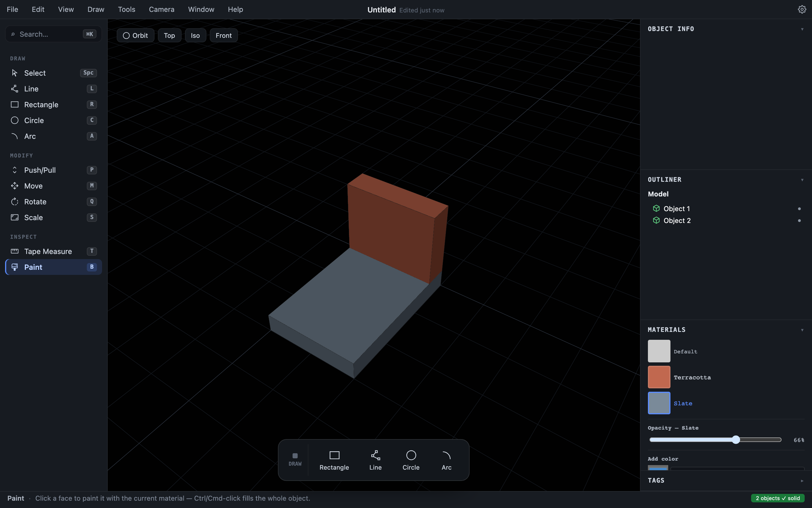Click the Rectangle button in the bottom toolbar
Screen dimensions: 812x508
(x=334, y=460)
